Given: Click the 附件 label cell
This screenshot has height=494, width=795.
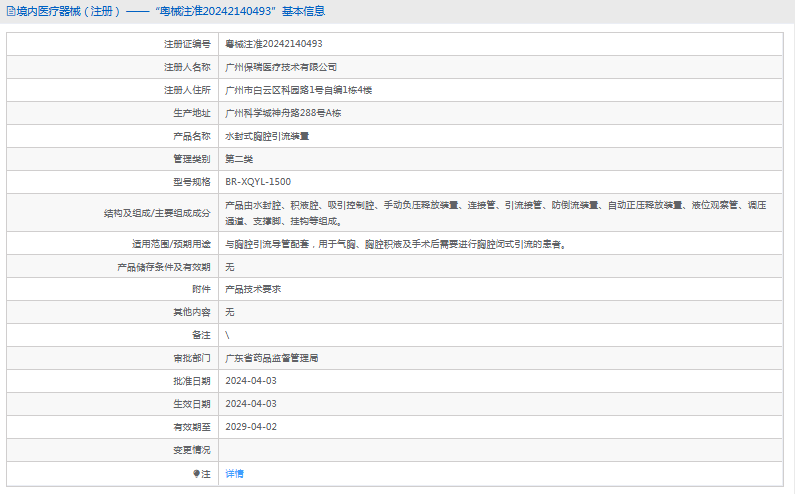Looking at the screenshot, I should (x=113, y=289).
